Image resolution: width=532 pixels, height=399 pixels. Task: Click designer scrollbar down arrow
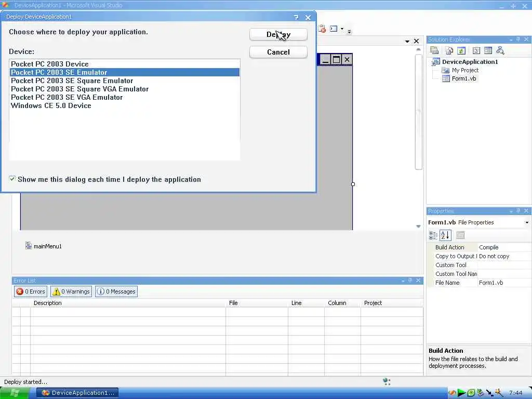point(418,227)
